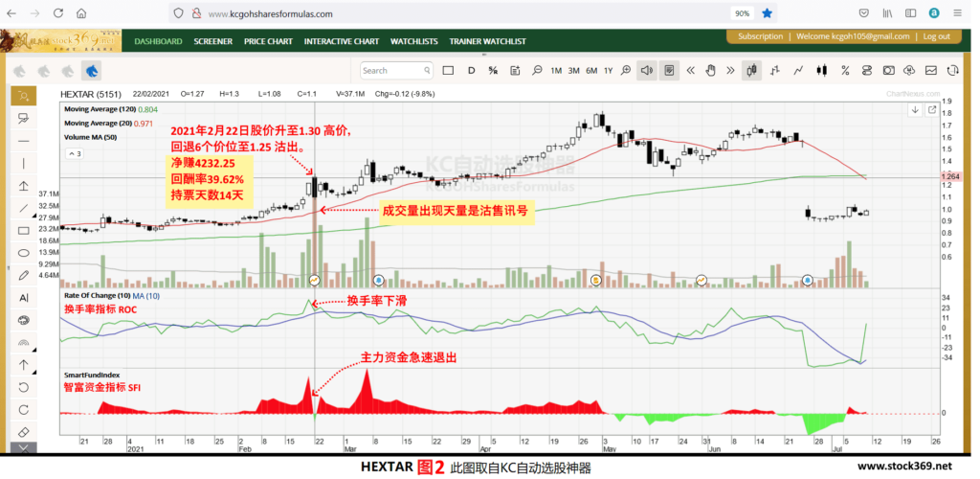Click the Log out link
The height and width of the screenshot is (479, 980).
936,36
